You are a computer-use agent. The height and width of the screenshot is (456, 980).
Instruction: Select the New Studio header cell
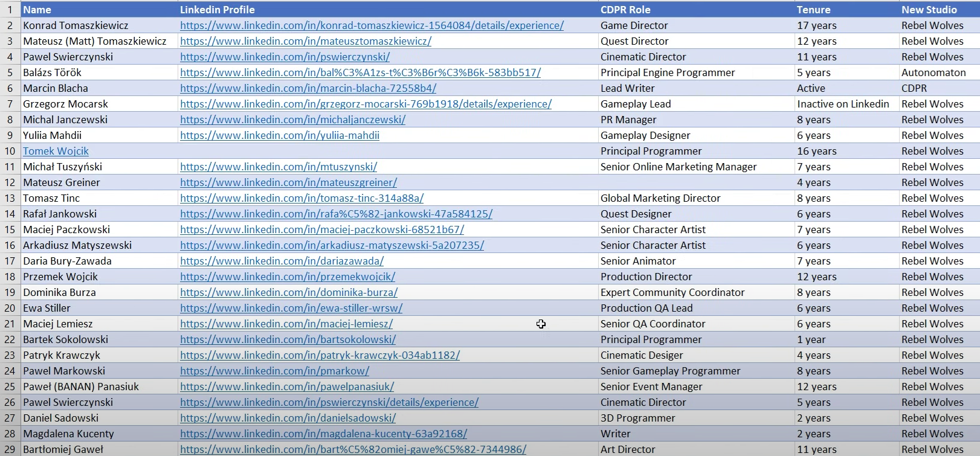[940, 10]
